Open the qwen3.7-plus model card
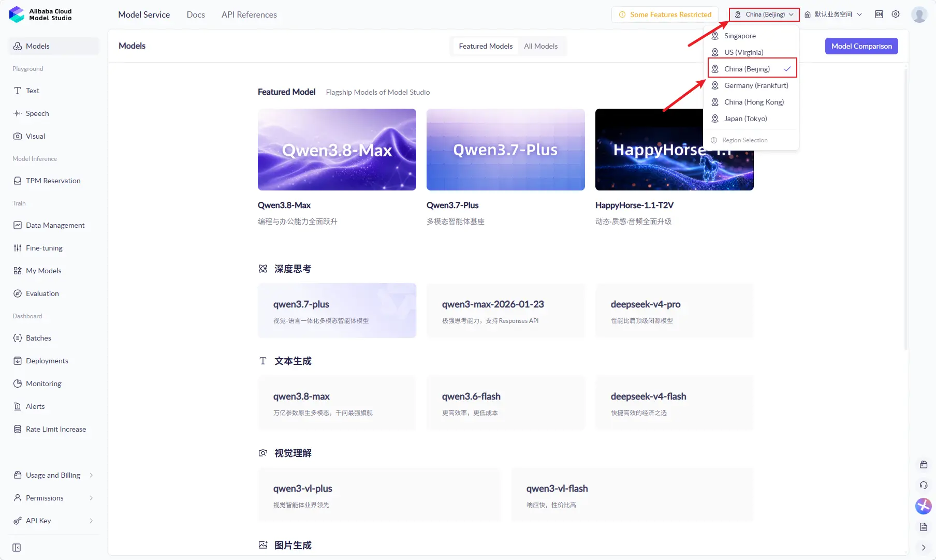 [337, 311]
